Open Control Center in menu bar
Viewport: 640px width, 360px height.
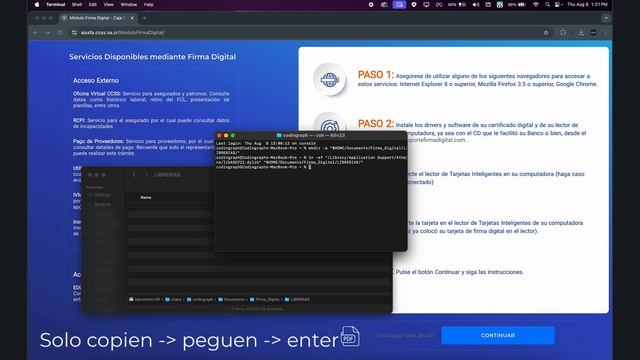tap(558, 4)
